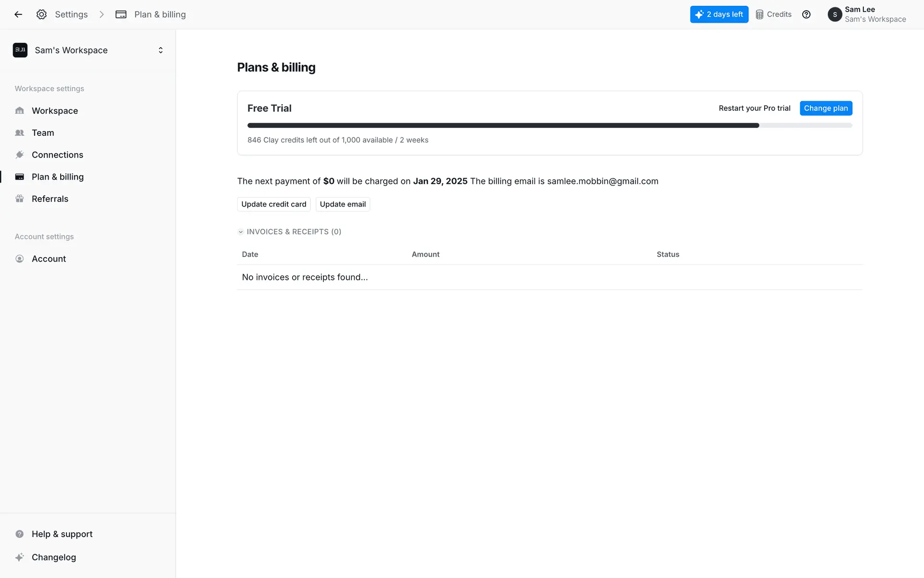Click the 2 days left badge
Viewport: 924px width, 578px height.
(x=719, y=14)
